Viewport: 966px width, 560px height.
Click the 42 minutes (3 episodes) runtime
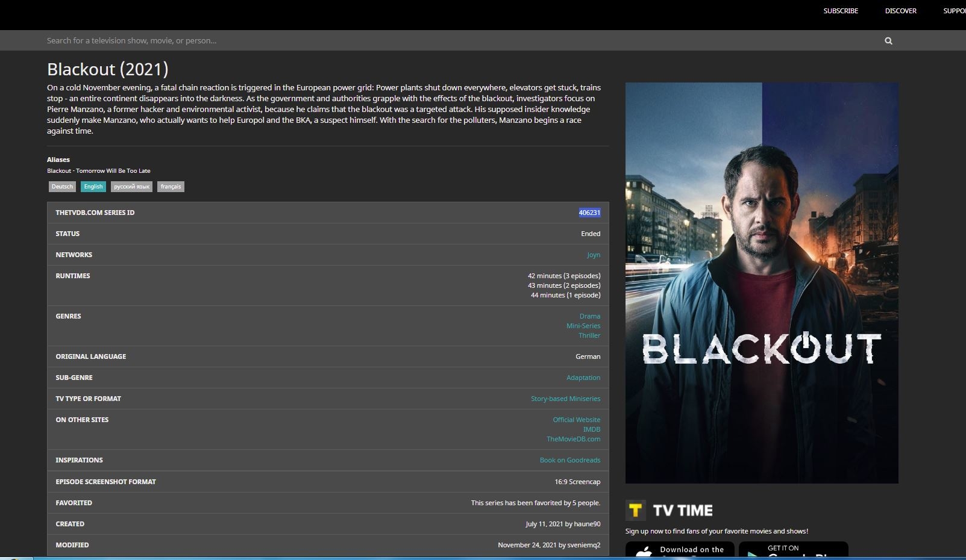point(564,276)
